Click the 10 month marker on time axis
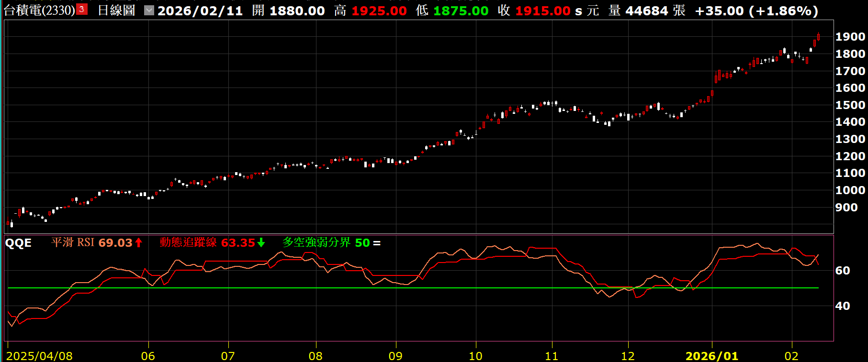 (x=475, y=356)
